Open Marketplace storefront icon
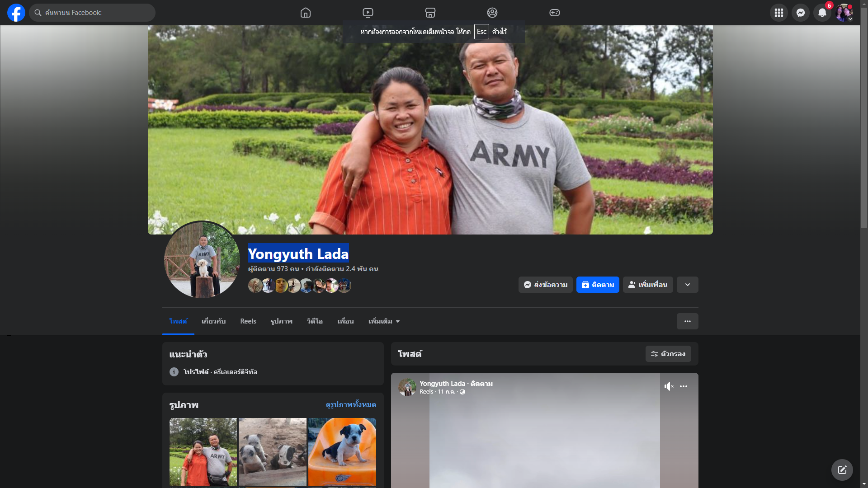 pyautogui.click(x=430, y=13)
